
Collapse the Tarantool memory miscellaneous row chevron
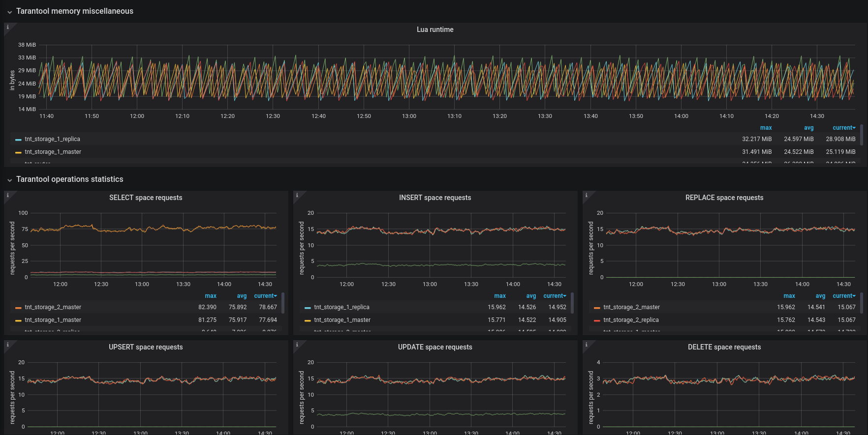(x=9, y=12)
